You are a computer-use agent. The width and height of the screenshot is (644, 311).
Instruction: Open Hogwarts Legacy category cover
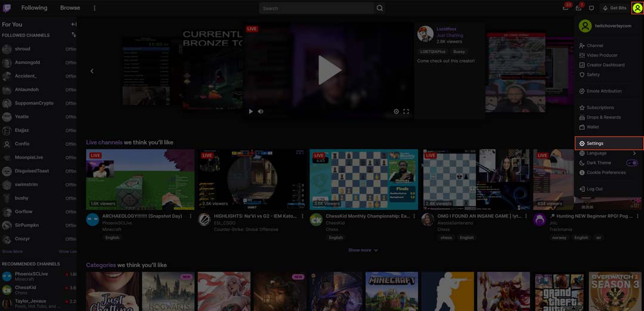(x=168, y=291)
